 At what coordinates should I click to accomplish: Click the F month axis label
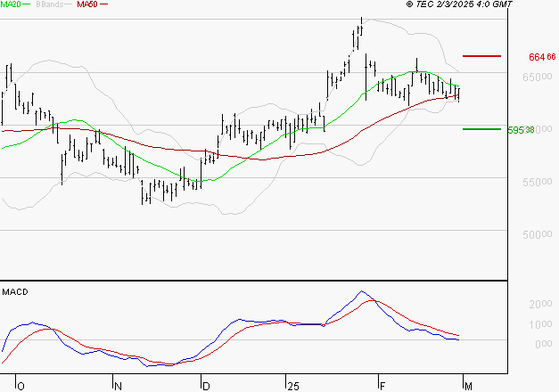[x=382, y=387]
